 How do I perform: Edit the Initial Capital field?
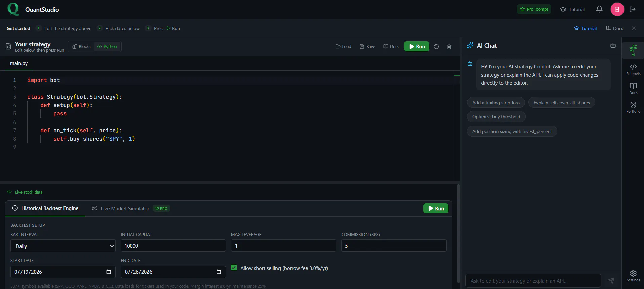click(173, 246)
